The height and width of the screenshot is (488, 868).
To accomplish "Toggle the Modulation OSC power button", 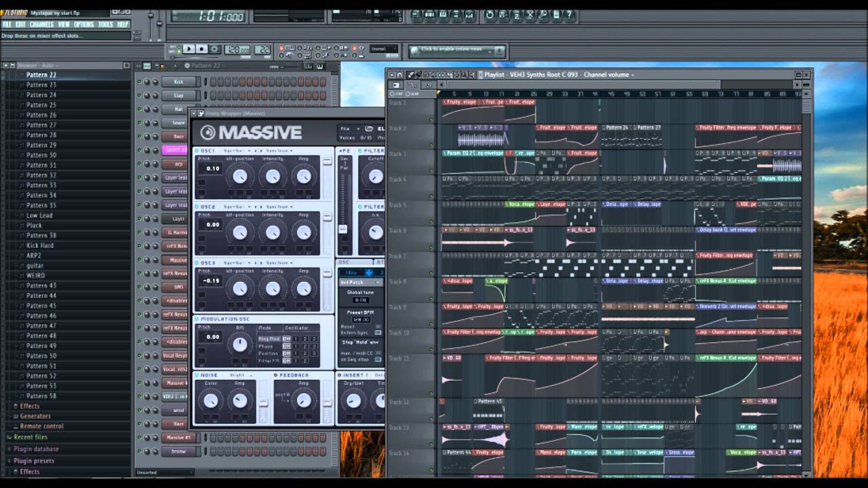I will tap(197, 319).
